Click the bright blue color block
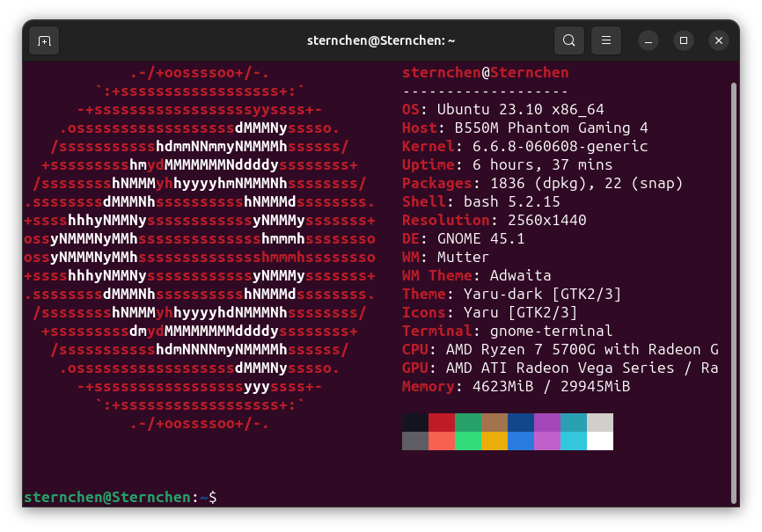This screenshot has width=762, height=532. pos(521,441)
